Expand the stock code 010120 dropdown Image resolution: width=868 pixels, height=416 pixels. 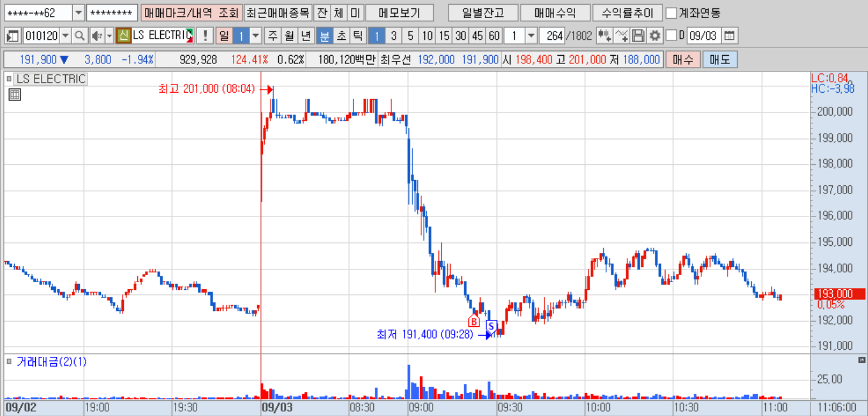click(65, 36)
